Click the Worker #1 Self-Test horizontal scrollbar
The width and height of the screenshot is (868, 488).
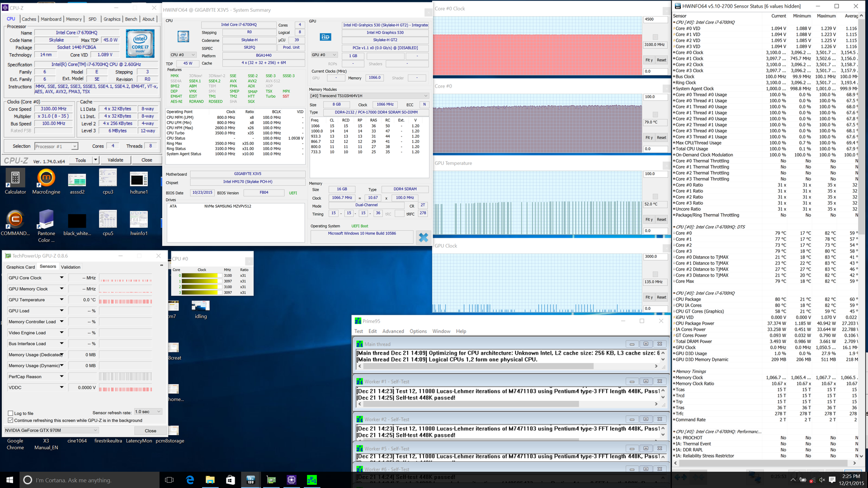pos(508,404)
